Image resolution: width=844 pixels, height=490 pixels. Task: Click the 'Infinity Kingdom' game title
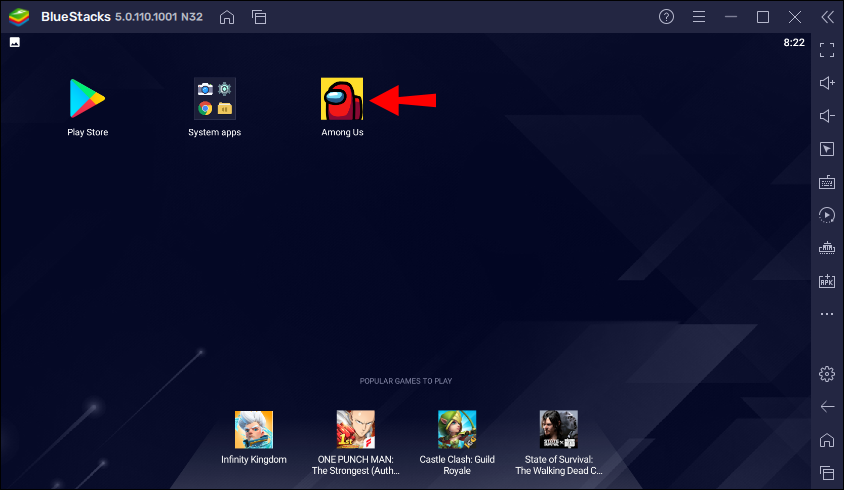click(x=254, y=460)
